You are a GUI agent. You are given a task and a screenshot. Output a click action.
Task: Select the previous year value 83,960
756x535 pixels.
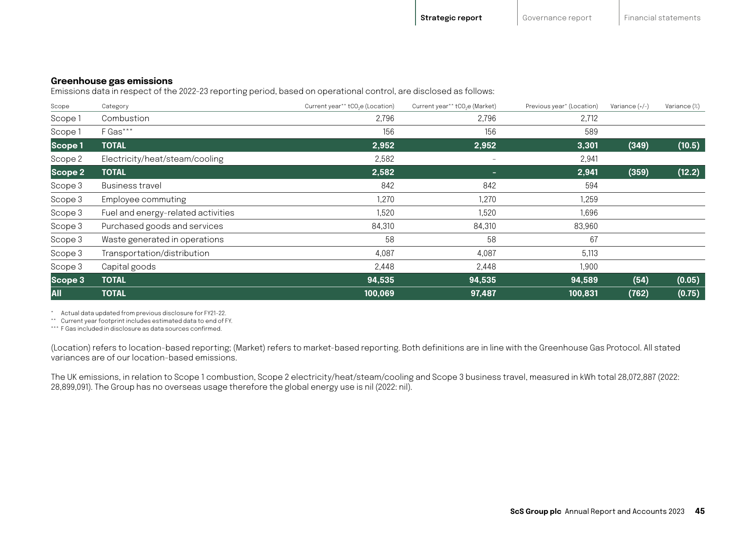(586, 226)
